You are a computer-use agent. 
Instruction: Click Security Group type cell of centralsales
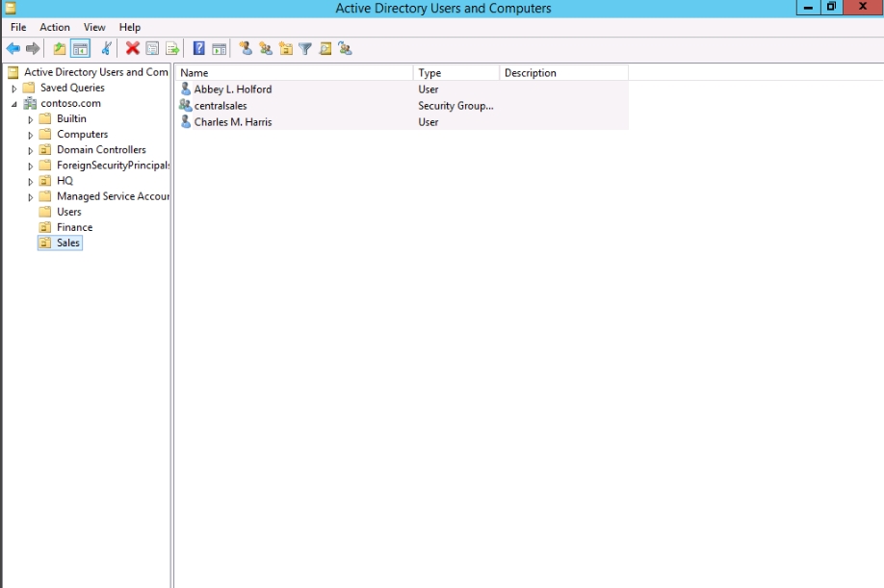[x=455, y=105]
